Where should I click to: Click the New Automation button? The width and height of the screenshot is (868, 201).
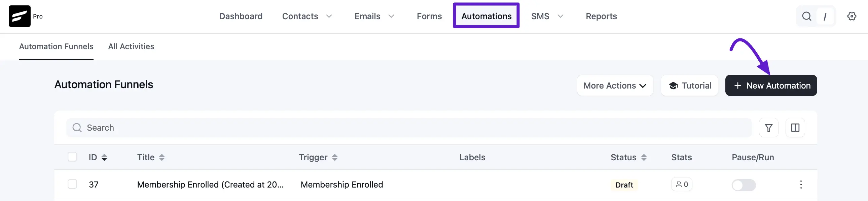[x=771, y=86]
